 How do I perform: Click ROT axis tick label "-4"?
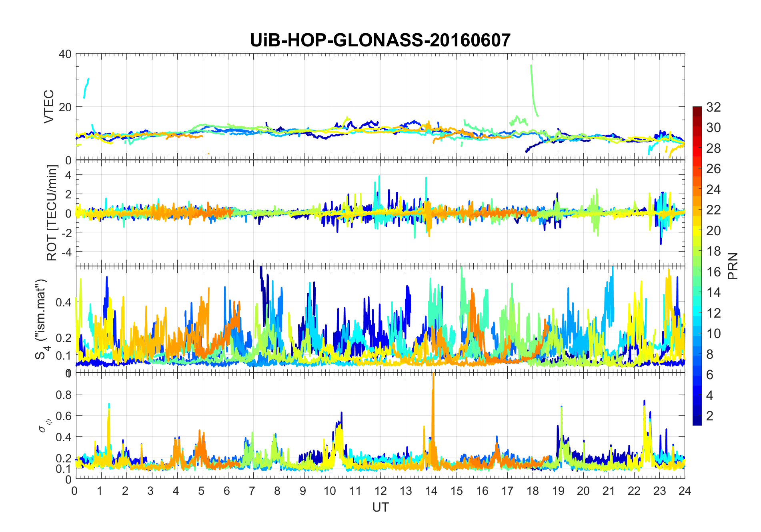pyautogui.click(x=66, y=252)
